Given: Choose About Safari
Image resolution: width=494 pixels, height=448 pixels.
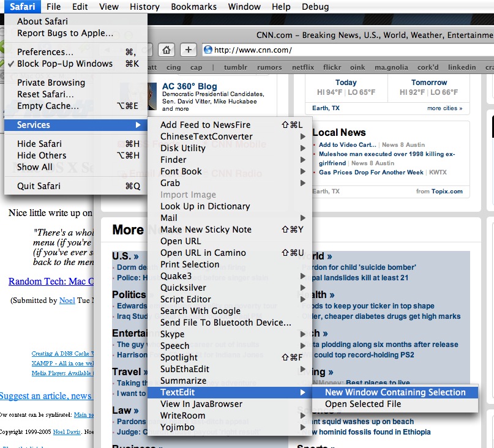Looking at the screenshot, I should (x=76, y=21).
